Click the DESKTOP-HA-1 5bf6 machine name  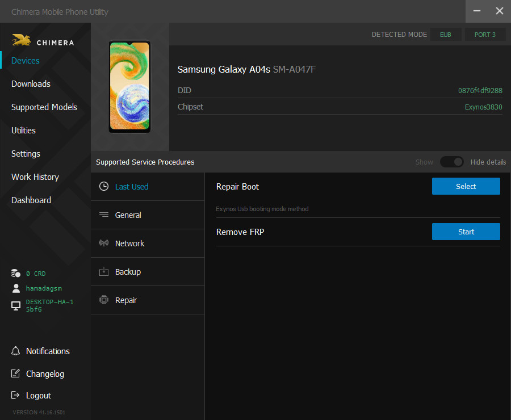coord(50,305)
